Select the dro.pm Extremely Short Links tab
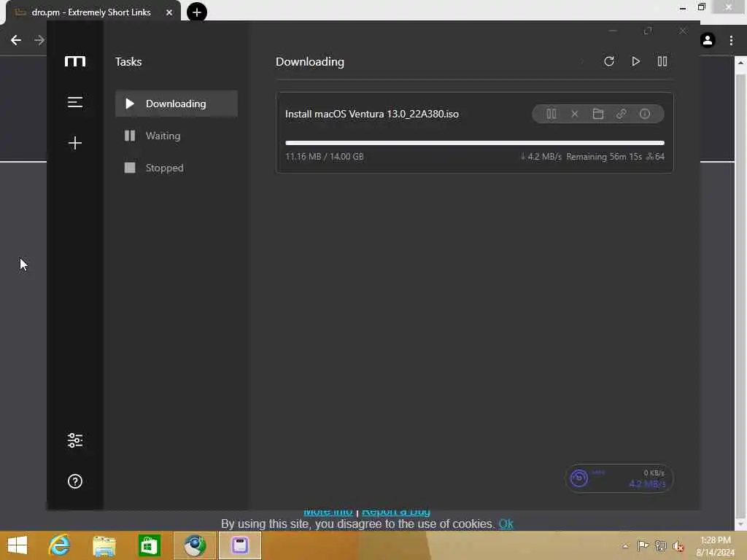The image size is (747, 560). (x=91, y=12)
